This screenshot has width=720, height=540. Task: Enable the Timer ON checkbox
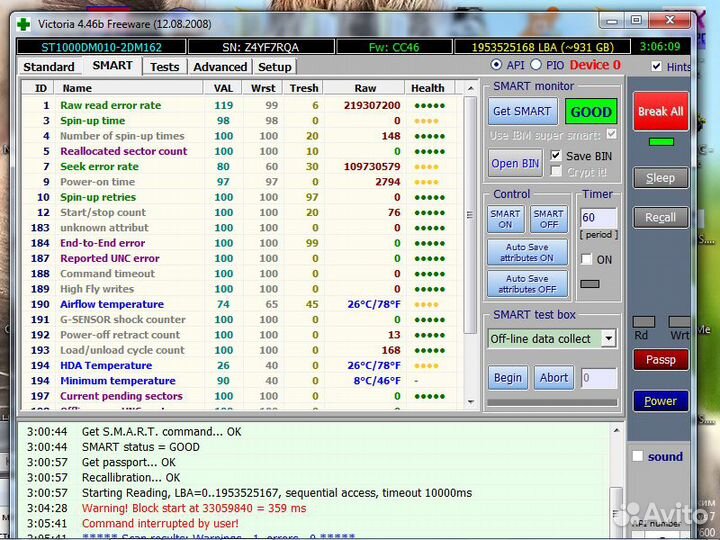(587, 259)
